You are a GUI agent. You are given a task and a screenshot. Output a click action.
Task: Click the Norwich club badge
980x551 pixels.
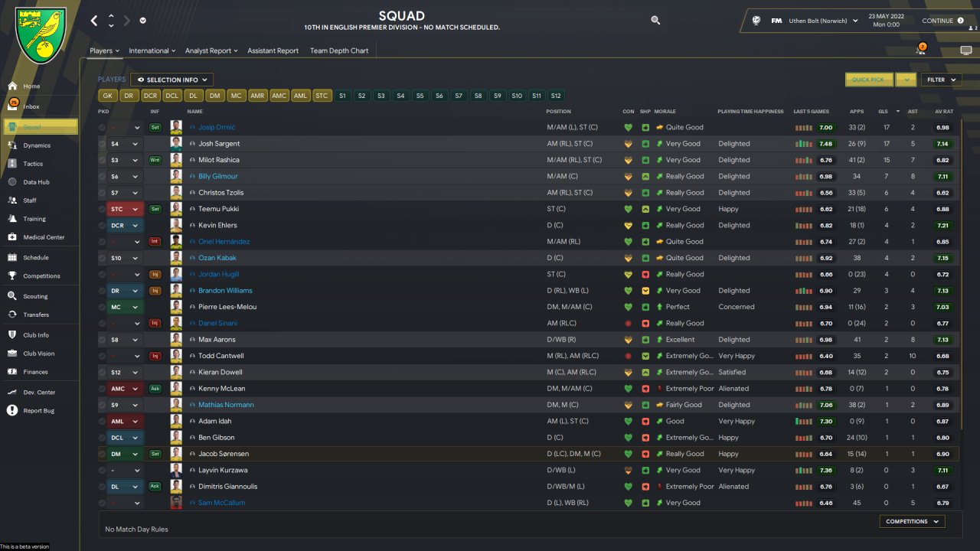(41, 35)
